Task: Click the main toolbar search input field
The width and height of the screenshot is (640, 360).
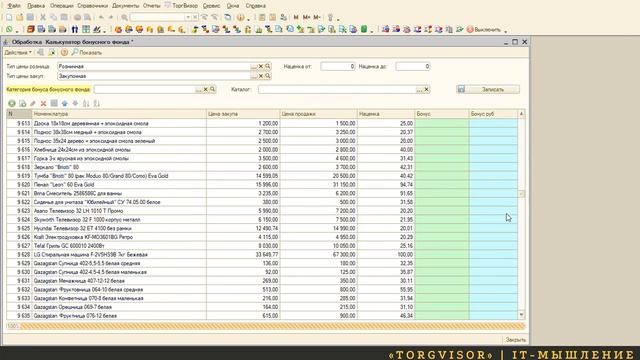Action: (x=157, y=17)
